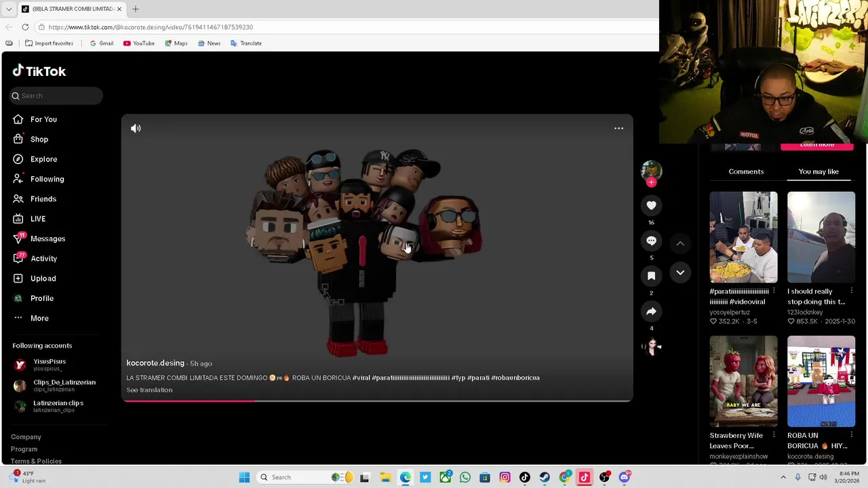The height and width of the screenshot is (488, 868).
Task: Seek using the video progress bar
Action: point(377,401)
